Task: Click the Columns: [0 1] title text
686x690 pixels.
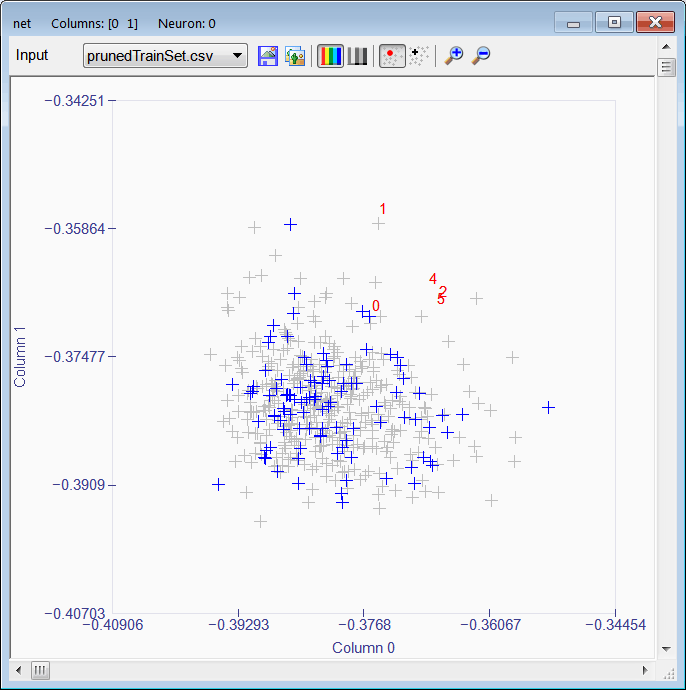Action: (x=94, y=24)
